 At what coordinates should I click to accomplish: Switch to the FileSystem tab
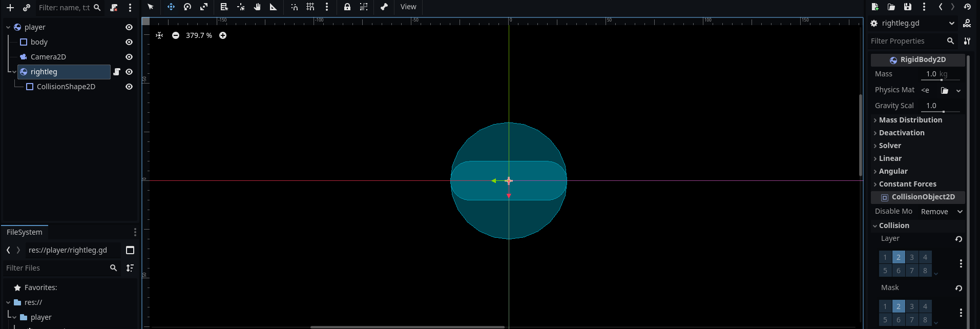pos(25,232)
